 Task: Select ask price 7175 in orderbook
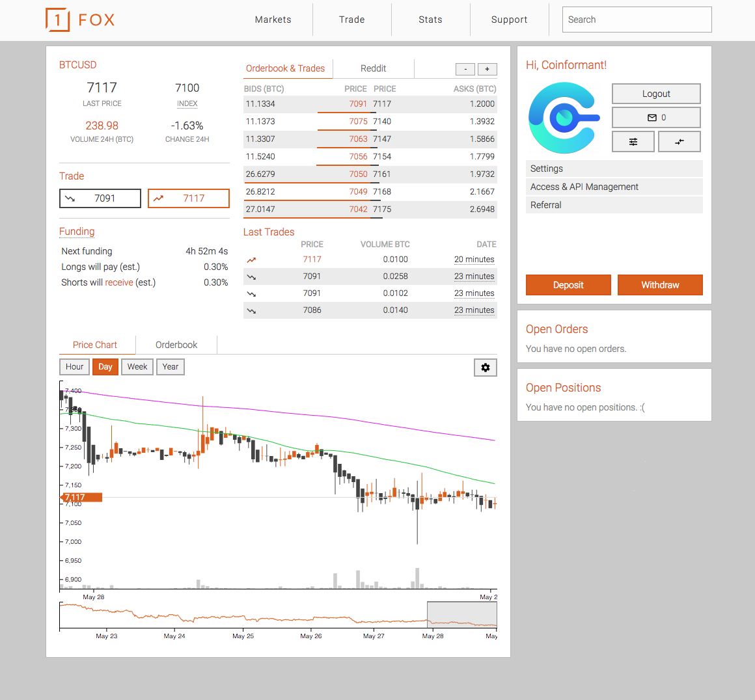(382, 209)
